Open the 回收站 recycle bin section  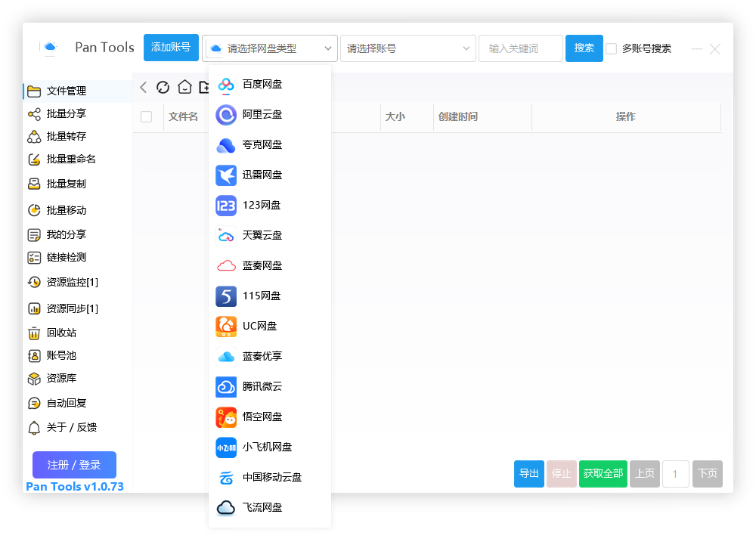pos(56,333)
